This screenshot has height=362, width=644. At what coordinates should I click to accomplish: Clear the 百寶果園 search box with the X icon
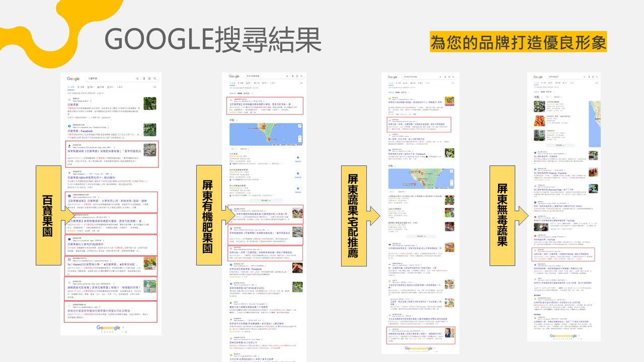tap(137, 78)
